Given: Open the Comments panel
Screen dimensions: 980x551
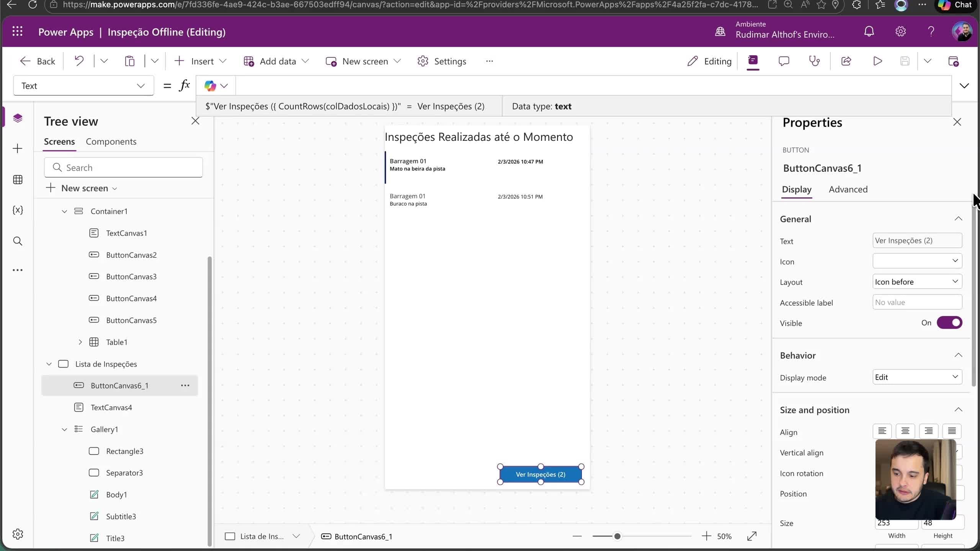Looking at the screenshot, I should coord(784,61).
